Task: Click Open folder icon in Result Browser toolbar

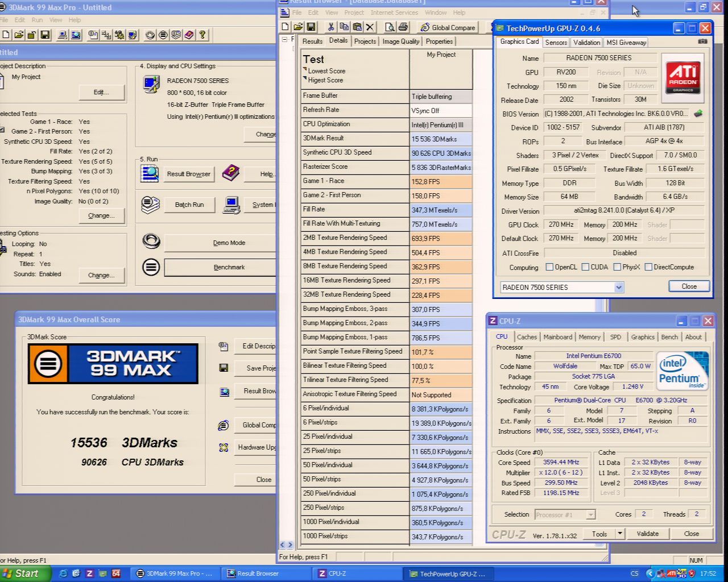Action: 298,27
